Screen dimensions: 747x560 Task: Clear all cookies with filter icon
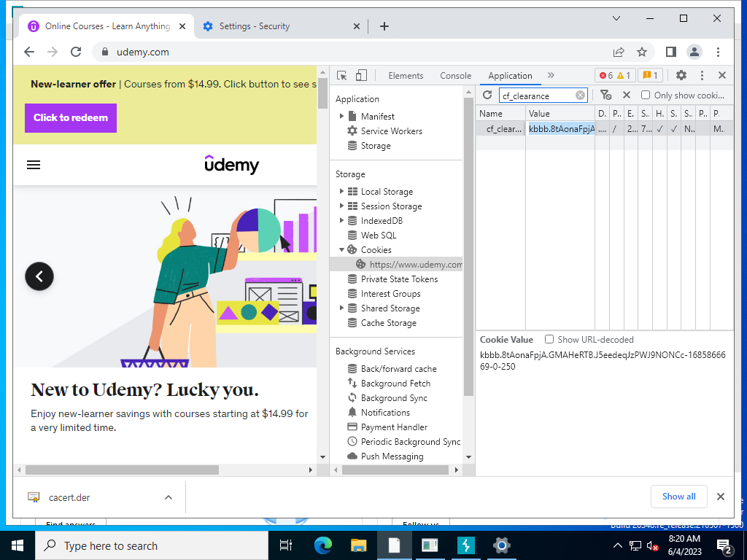[x=605, y=96]
